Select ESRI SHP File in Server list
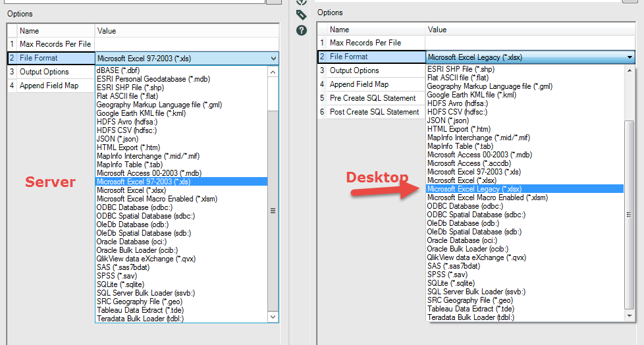 click(130, 88)
